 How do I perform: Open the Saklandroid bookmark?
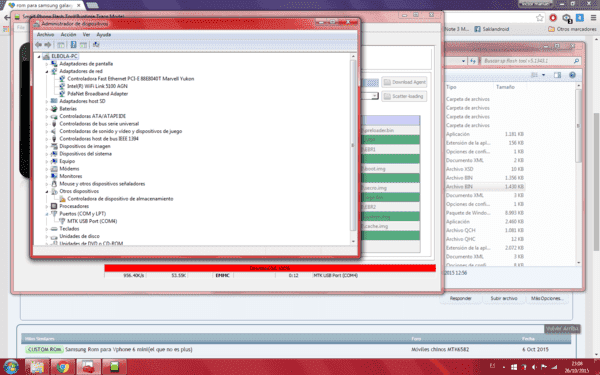tap(492, 29)
